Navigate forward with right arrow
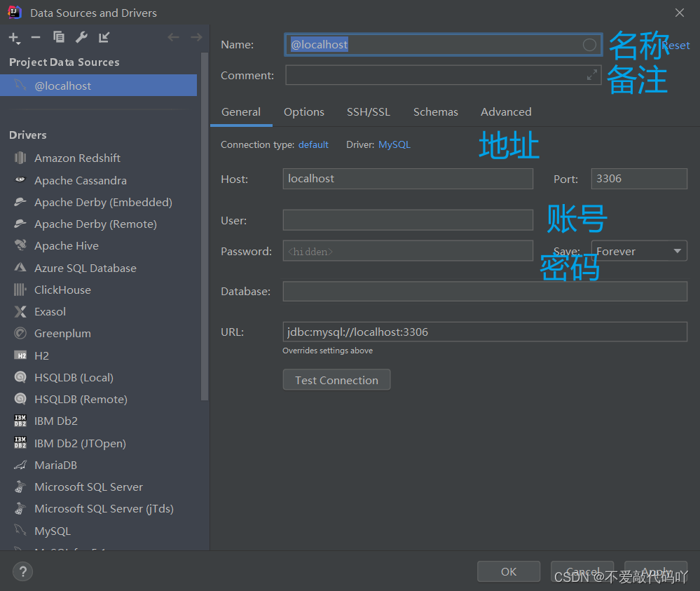This screenshot has height=591, width=700. (196, 37)
